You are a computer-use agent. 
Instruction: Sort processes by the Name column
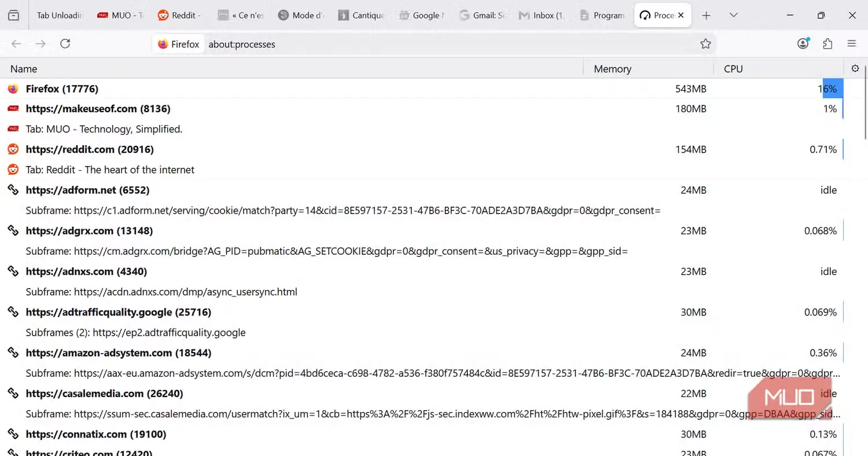[292, 68]
